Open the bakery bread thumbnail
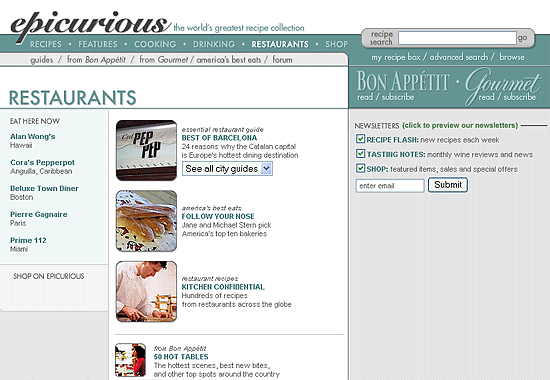Screen dimensions: 550x380 (x=146, y=221)
